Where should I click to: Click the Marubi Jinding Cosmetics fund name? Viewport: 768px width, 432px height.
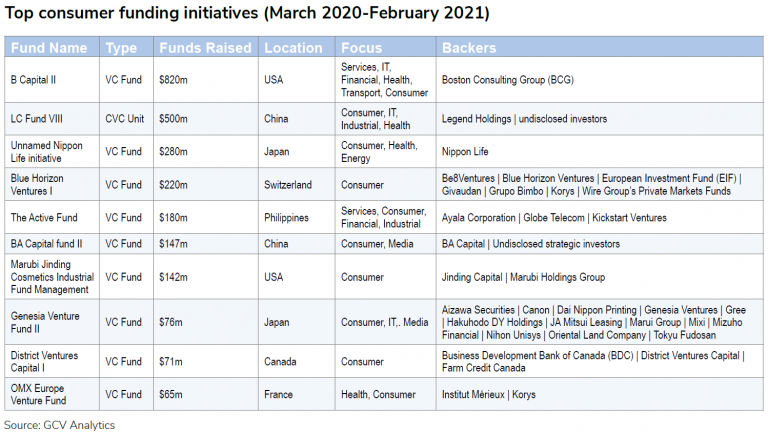pos(52,277)
